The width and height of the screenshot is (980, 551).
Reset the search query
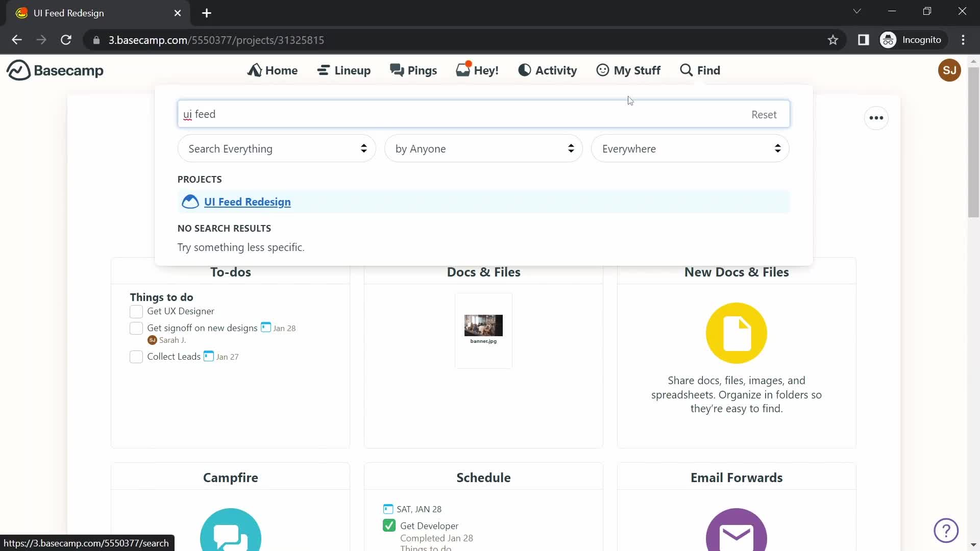click(764, 115)
